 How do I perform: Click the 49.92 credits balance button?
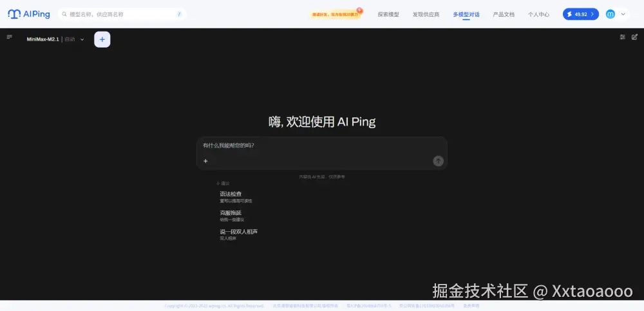point(581,14)
